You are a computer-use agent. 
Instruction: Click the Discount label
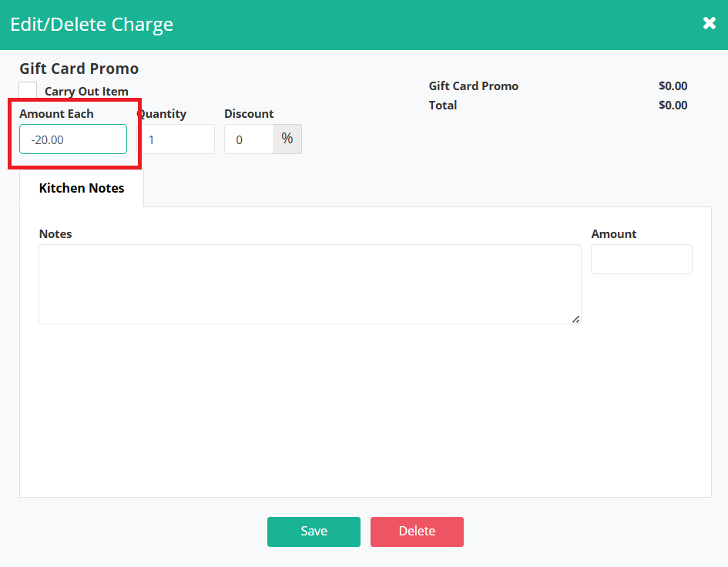[x=249, y=114]
